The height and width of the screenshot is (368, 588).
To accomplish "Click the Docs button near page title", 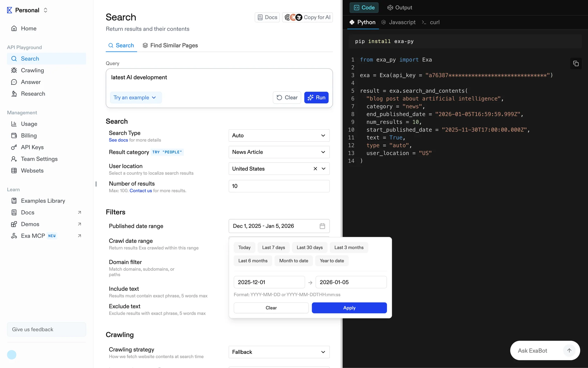I will pyautogui.click(x=267, y=17).
